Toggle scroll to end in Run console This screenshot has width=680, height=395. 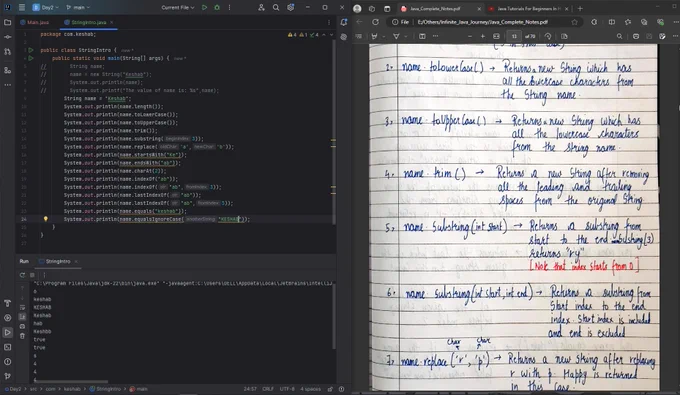pyautogui.click(x=22, y=317)
